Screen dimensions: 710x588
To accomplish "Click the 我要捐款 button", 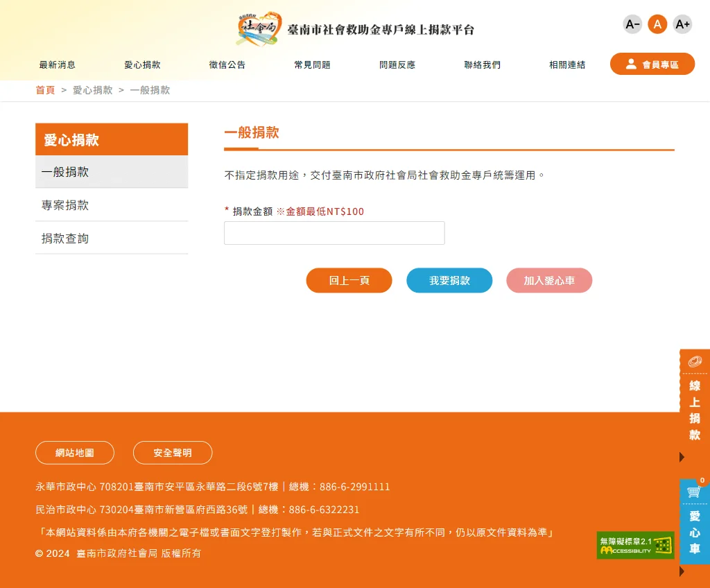I will (449, 280).
